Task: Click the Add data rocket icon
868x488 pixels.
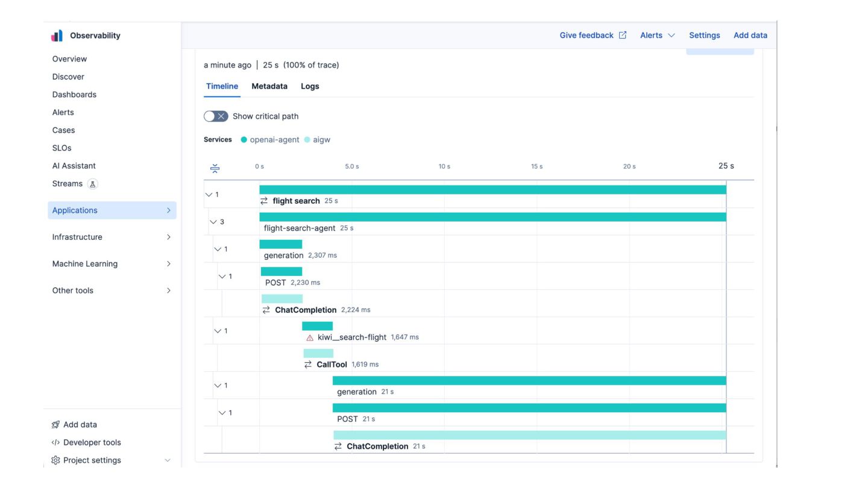Action: point(55,425)
